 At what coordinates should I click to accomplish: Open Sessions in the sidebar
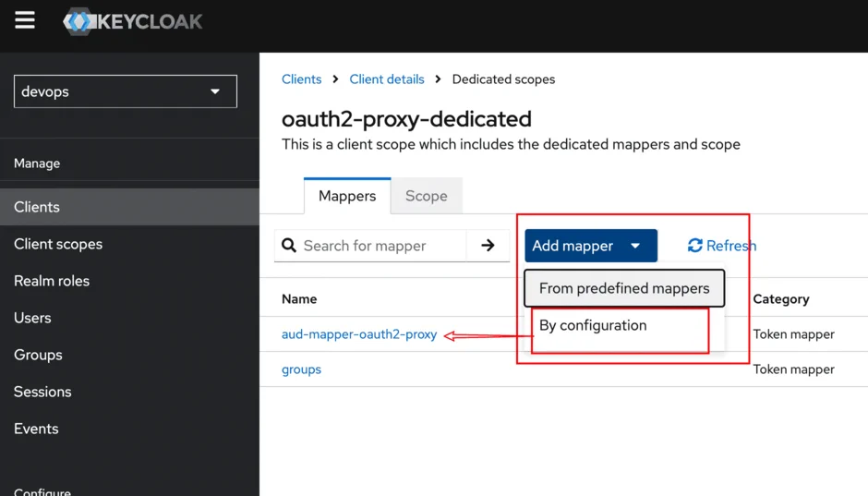pyautogui.click(x=42, y=392)
